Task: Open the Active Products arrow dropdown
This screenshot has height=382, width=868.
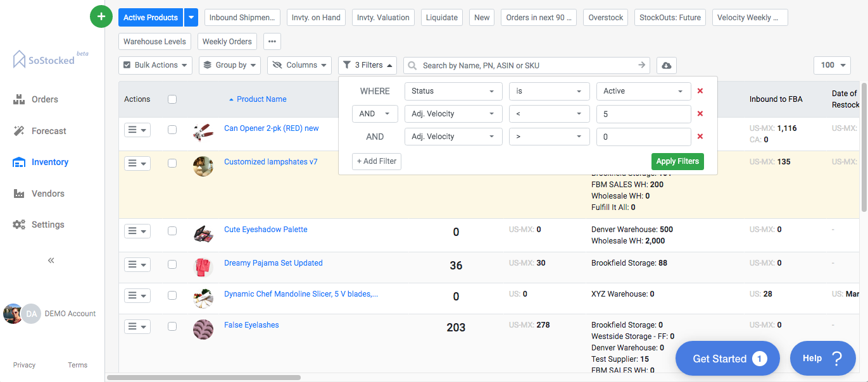Action: point(191,18)
